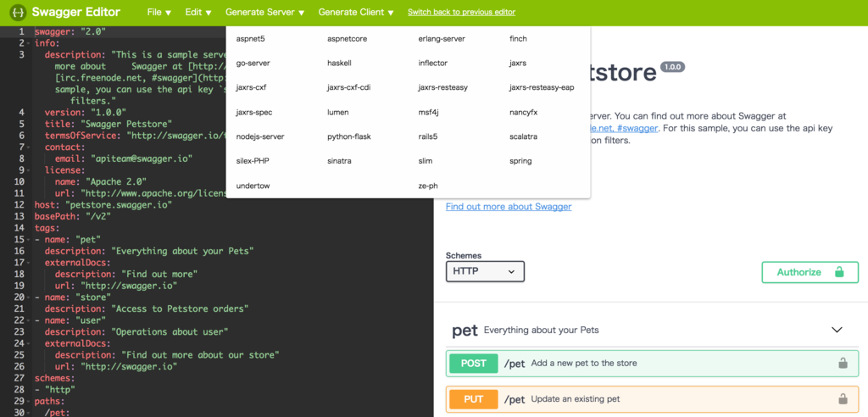Open the Schemes HTTP dropdown

tap(485, 271)
